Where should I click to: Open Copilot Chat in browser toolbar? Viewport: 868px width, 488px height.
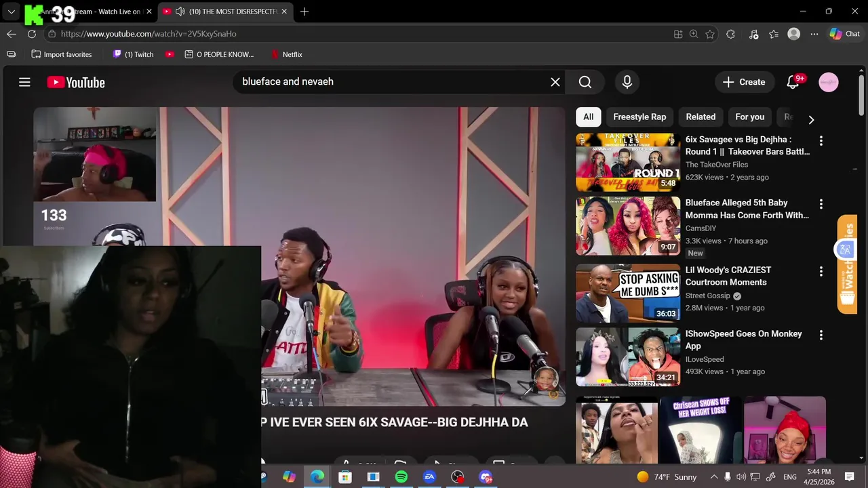[844, 34]
